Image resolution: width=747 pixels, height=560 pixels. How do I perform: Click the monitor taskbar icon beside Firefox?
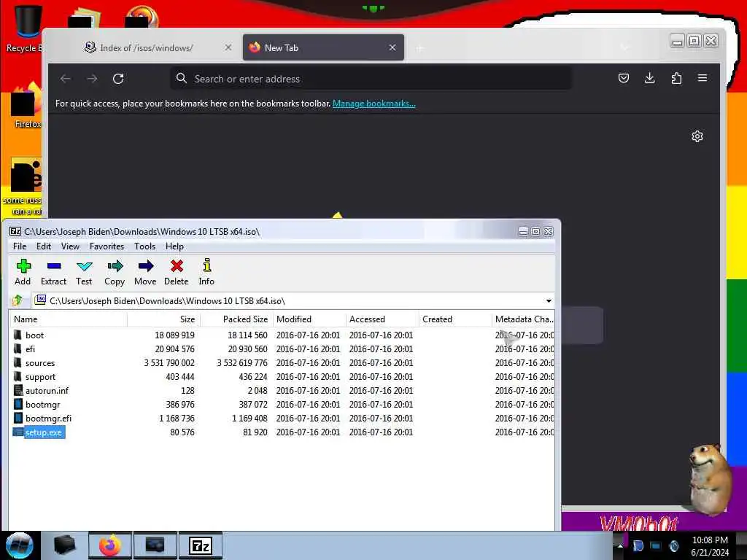click(155, 545)
